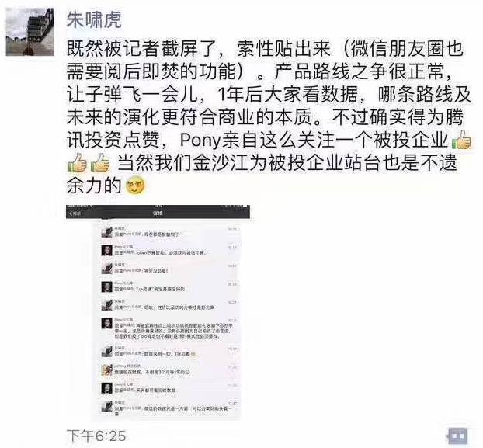
Task: Open the 朱啸虎 username link
Action: coord(94,19)
